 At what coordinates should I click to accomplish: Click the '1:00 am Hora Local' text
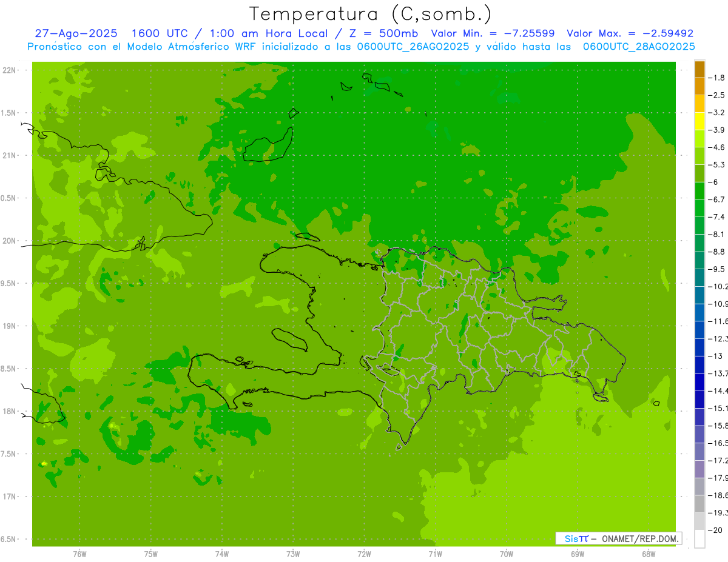[x=269, y=33]
